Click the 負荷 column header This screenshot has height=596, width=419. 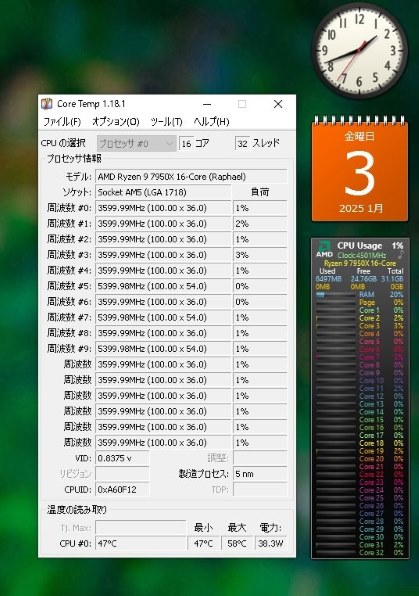pyautogui.click(x=260, y=192)
